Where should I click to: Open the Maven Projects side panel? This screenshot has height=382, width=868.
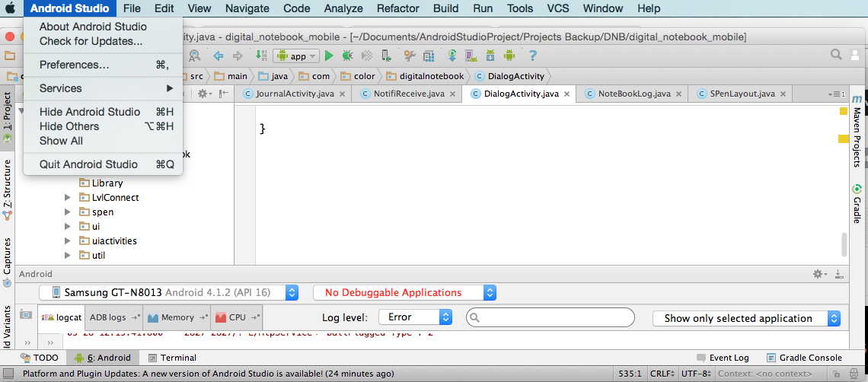[x=857, y=131]
